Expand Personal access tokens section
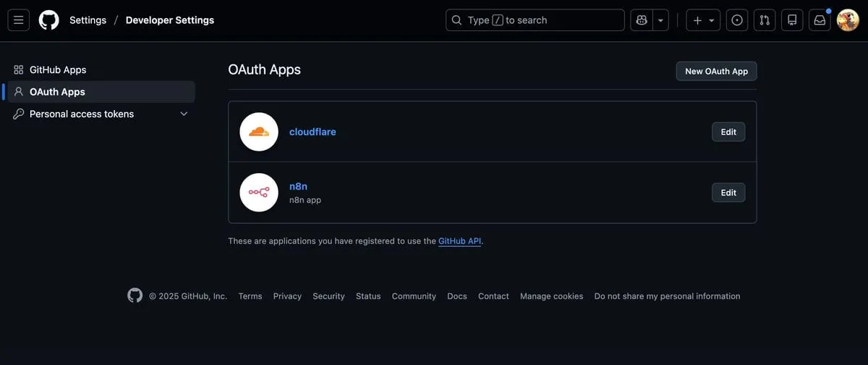Viewport: 868px width, 365px height. [184, 114]
